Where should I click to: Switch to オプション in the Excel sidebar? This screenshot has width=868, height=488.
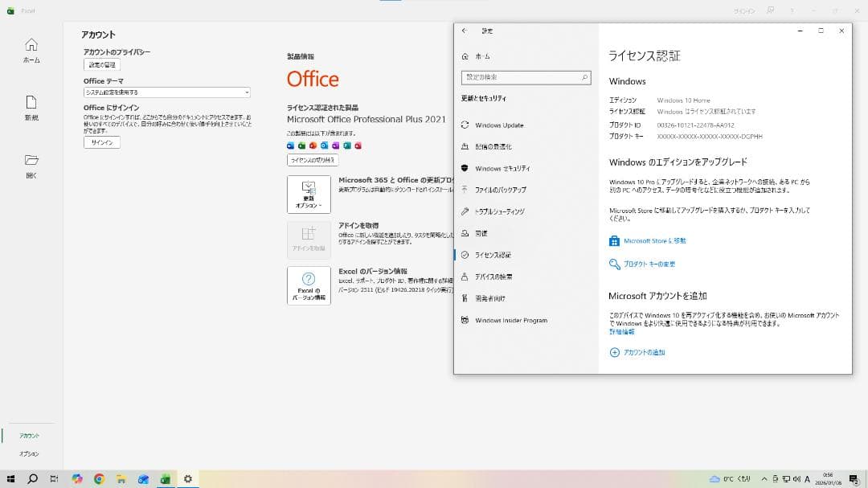[x=30, y=453]
